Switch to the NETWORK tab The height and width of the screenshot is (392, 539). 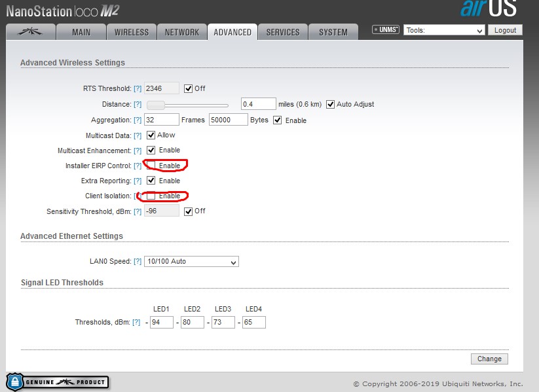[x=182, y=32]
